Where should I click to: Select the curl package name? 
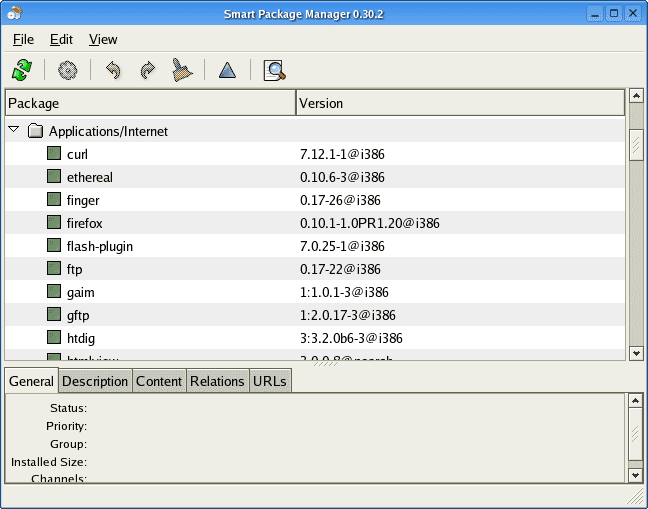[77, 154]
